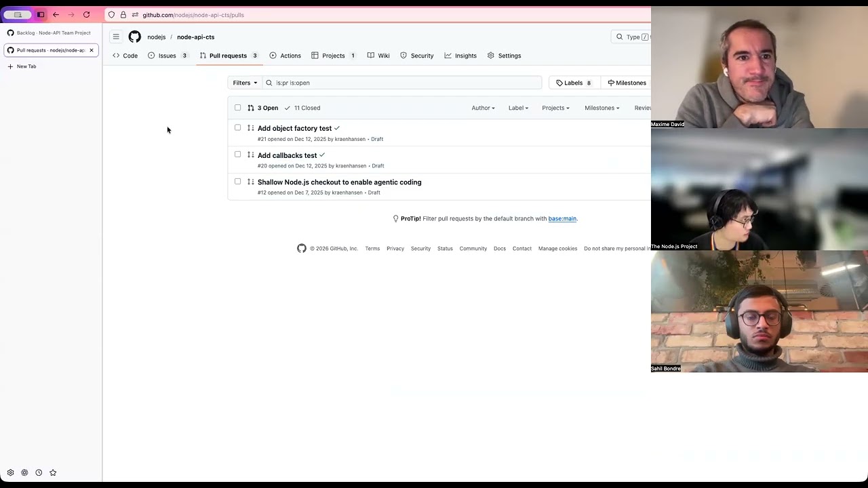This screenshot has height=488, width=868.
Task: Select all pull requests checkbox
Action: point(237,107)
